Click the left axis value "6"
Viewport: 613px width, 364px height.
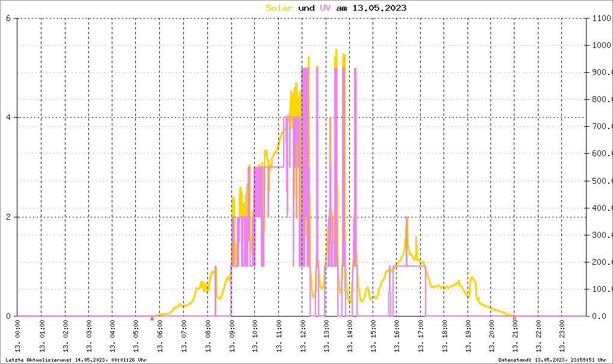tap(8, 19)
